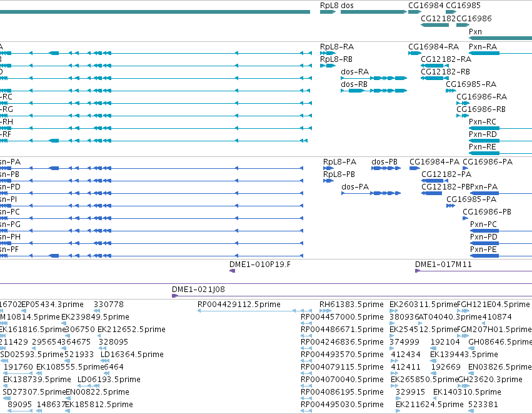The height and width of the screenshot is (414, 532).
Task: Click the CG16986-PB protein label
Action: pyautogui.click(x=487, y=212)
